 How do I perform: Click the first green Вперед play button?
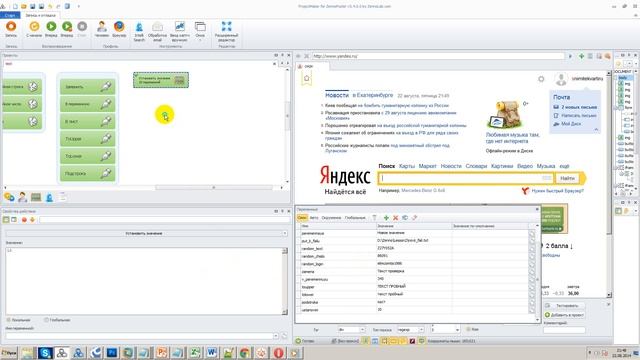tap(51, 29)
